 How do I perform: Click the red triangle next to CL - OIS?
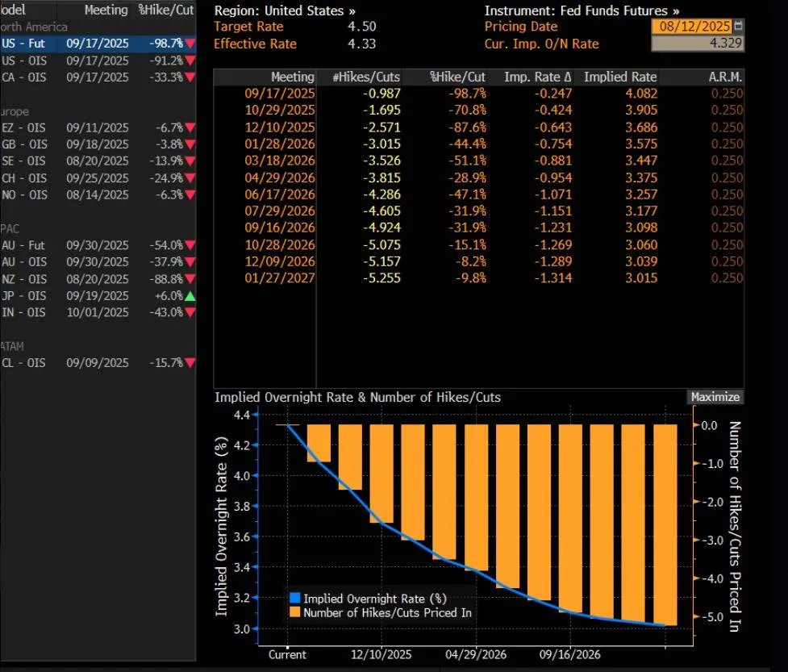(190, 362)
